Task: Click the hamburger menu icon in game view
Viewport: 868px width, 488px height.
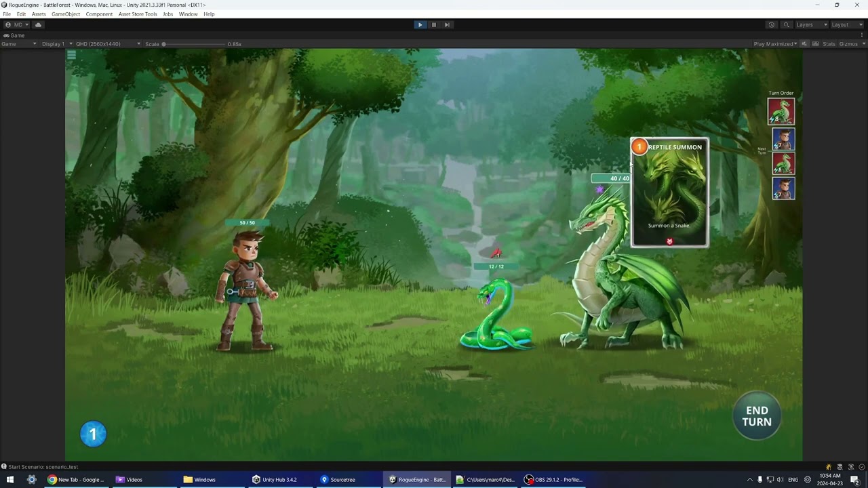Action: tap(71, 56)
